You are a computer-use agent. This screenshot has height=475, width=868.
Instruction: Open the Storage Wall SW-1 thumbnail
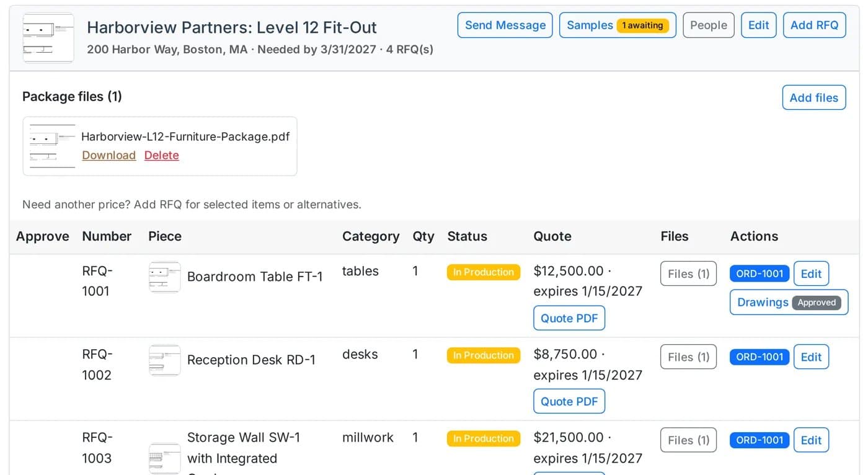tap(165, 459)
